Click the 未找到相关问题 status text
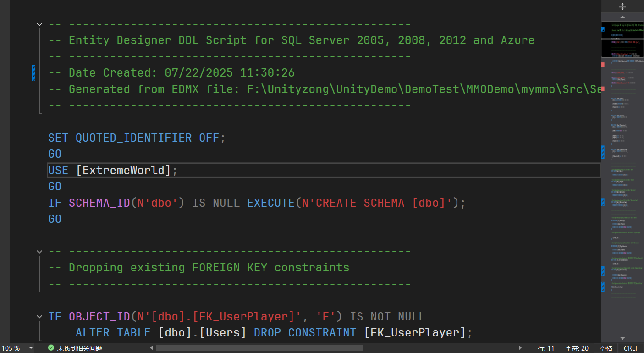This screenshot has width=644, height=353. 79,348
